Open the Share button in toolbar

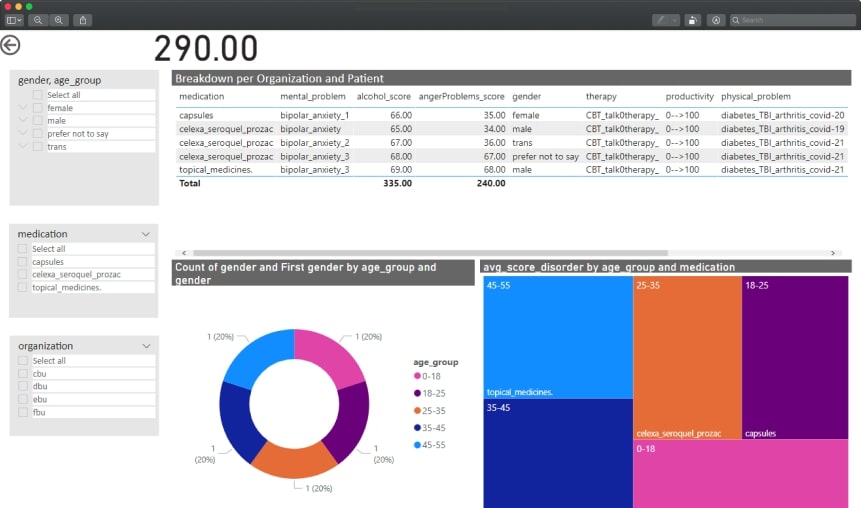[x=83, y=20]
